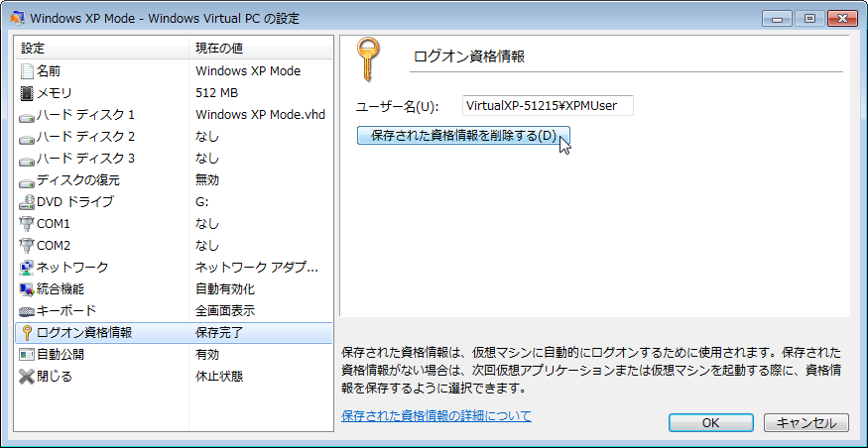This screenshot has width=868, height=448.
Task: Click the large golden key icon
Action: point(368,58)
